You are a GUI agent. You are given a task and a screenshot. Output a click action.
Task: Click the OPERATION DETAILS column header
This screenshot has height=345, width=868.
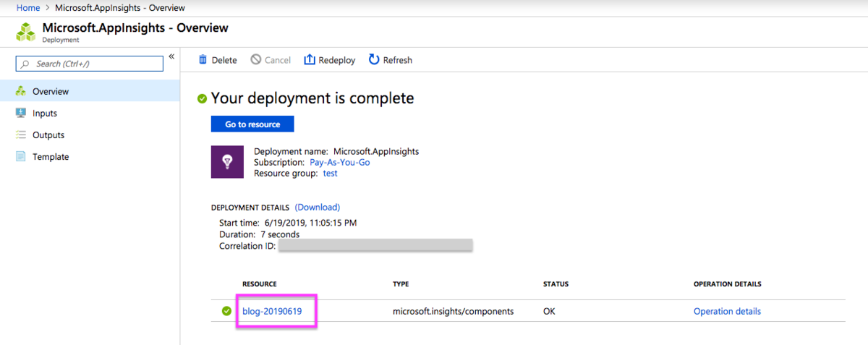727,284
